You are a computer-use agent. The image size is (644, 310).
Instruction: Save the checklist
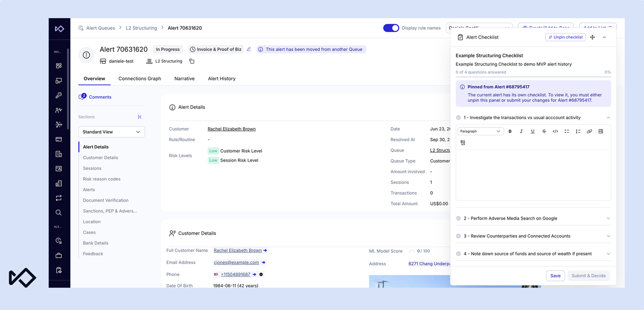(555, 275)
